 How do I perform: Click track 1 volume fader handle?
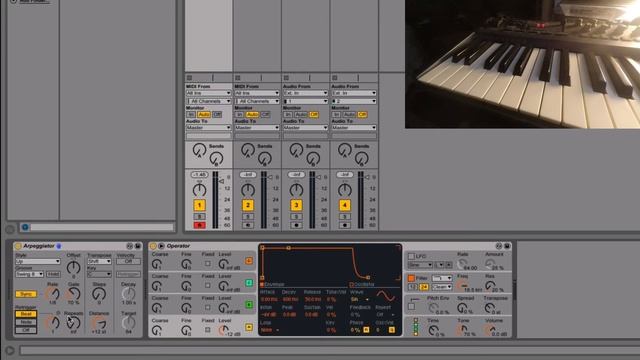click(x=221, y=181)
